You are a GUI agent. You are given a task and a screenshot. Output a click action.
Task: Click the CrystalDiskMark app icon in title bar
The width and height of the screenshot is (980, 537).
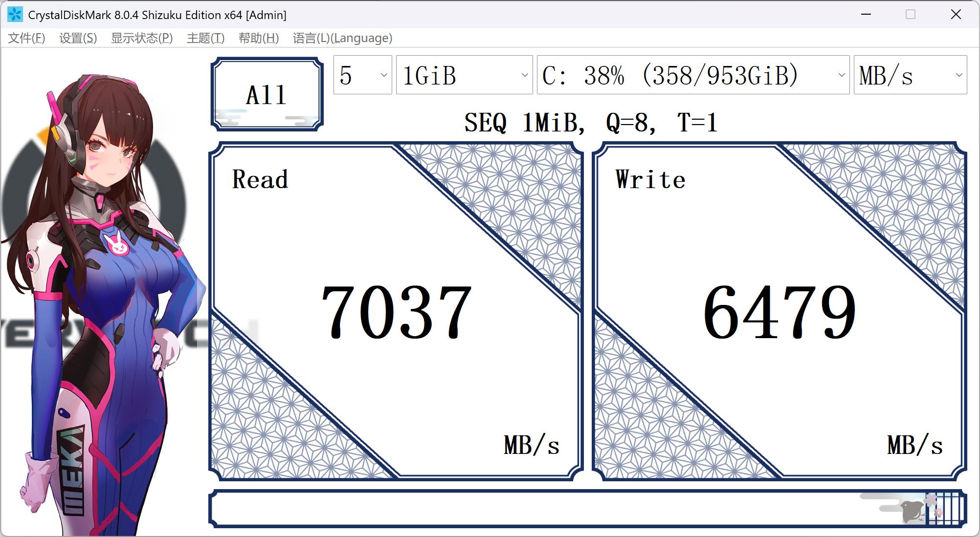click(x=15, y=15)
